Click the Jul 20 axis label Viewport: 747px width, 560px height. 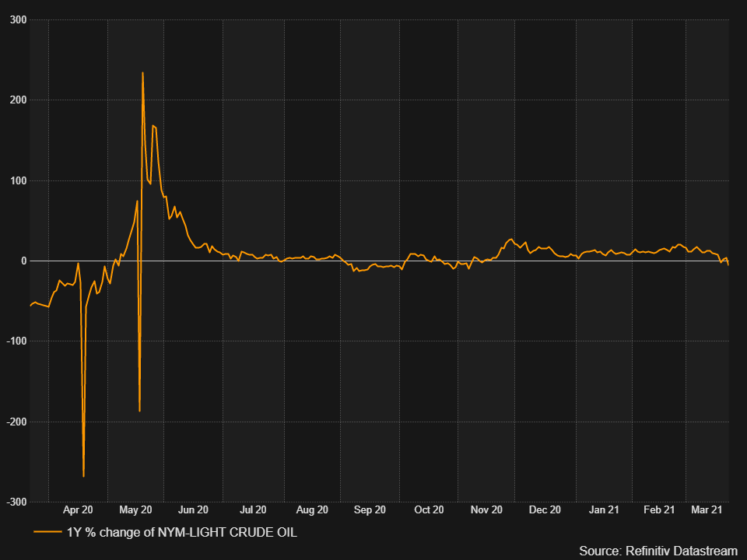252,509
